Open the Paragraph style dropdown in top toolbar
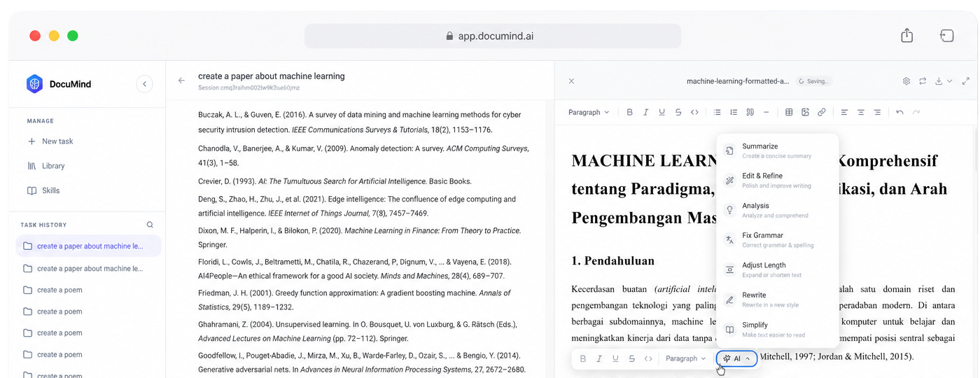Screen dimensions: 980x378 coord(589,112)
